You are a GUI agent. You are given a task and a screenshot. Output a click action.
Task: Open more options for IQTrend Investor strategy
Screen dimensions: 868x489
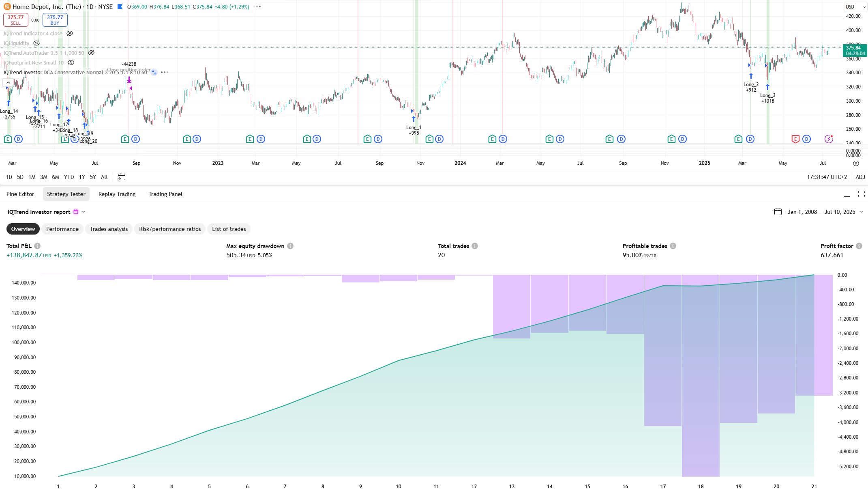point(164,72)
